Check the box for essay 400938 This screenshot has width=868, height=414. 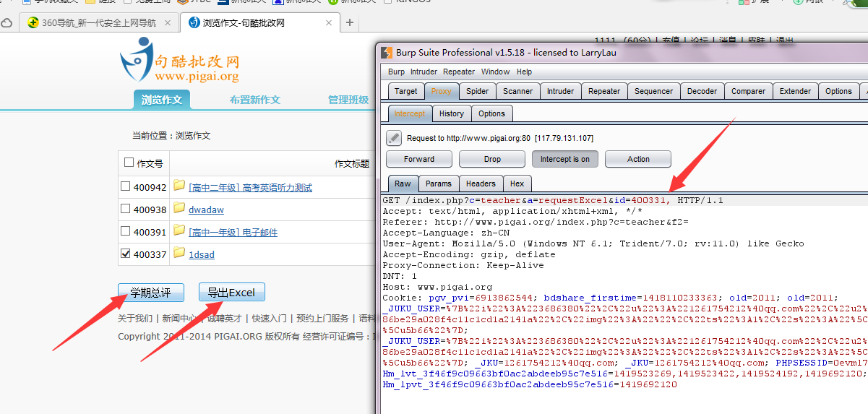click(x=126, y=209)
